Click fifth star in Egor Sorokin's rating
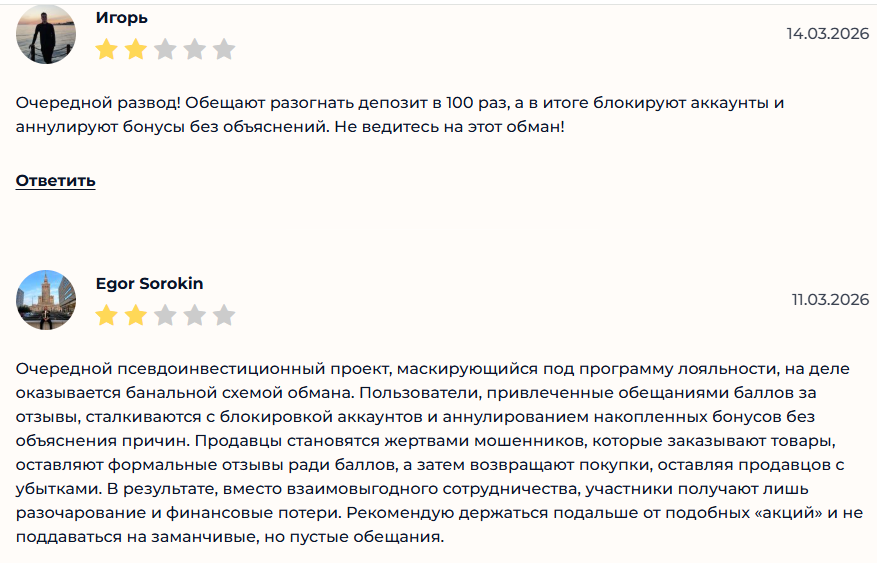This screenshot has height=563, width=877. pyautogui.click(x=224, y=316)
